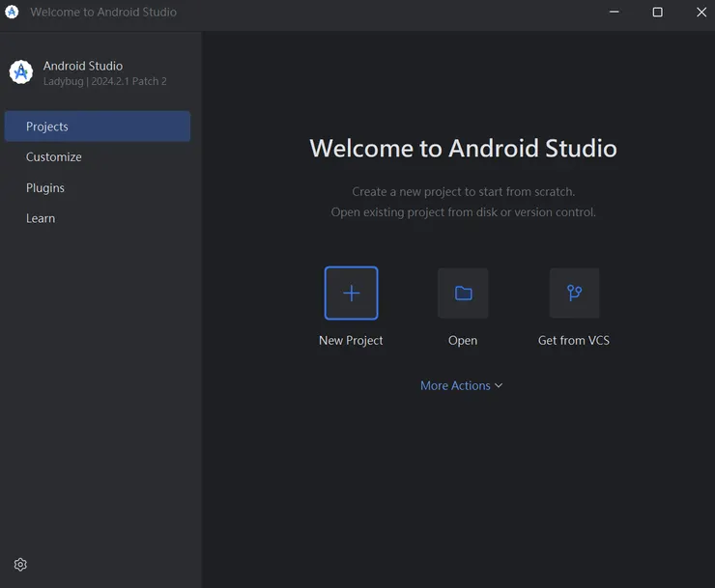
Task: Maximize the welcome window
Action: pos(657,13)
